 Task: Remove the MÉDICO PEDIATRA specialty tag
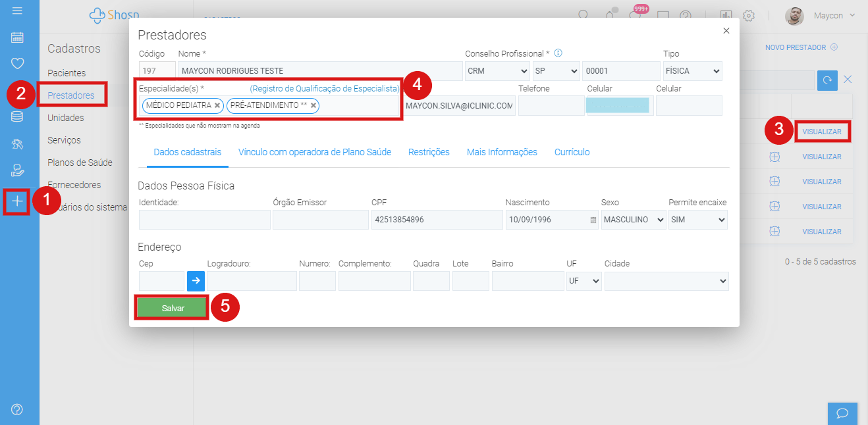217,105
